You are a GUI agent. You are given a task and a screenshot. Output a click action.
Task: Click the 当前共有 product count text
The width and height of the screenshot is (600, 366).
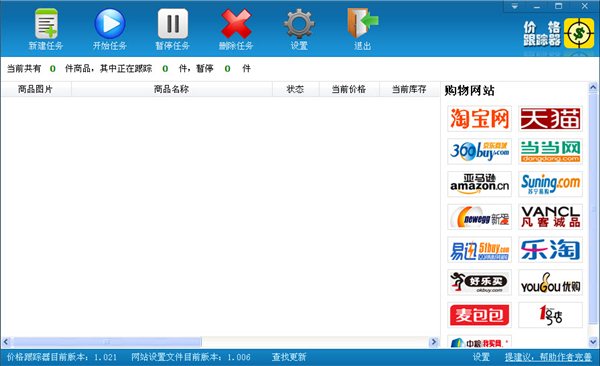[x=24, y=69]
